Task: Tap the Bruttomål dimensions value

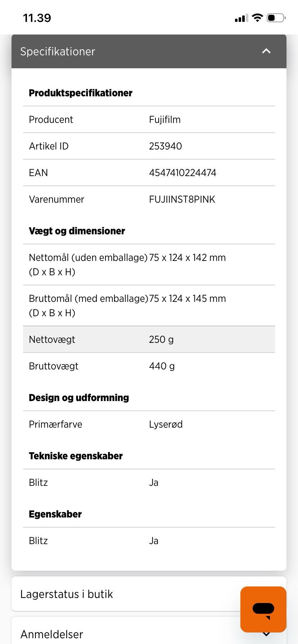Action: 188,299
